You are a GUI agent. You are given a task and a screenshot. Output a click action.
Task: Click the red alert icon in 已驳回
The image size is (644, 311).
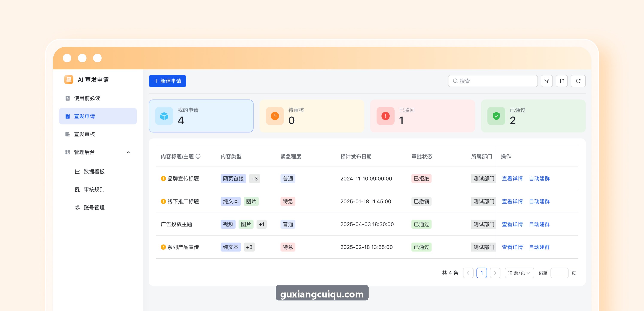[386, 116]
